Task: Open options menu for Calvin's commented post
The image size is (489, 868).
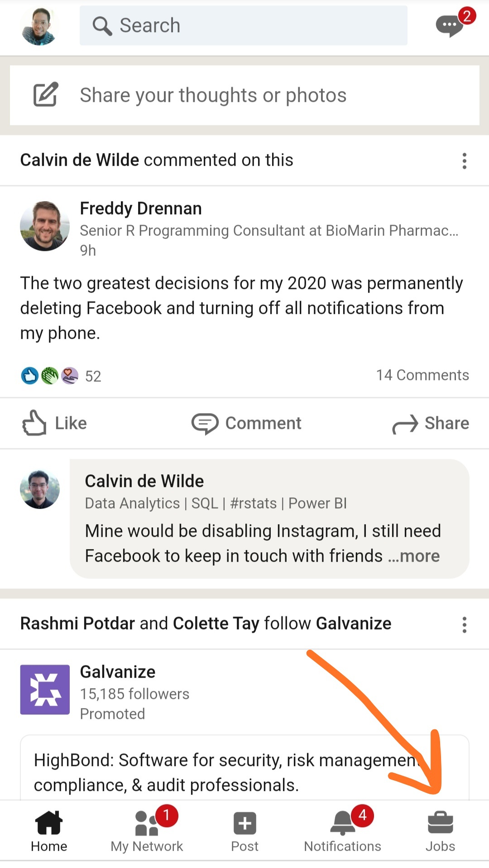Action: 464,161
